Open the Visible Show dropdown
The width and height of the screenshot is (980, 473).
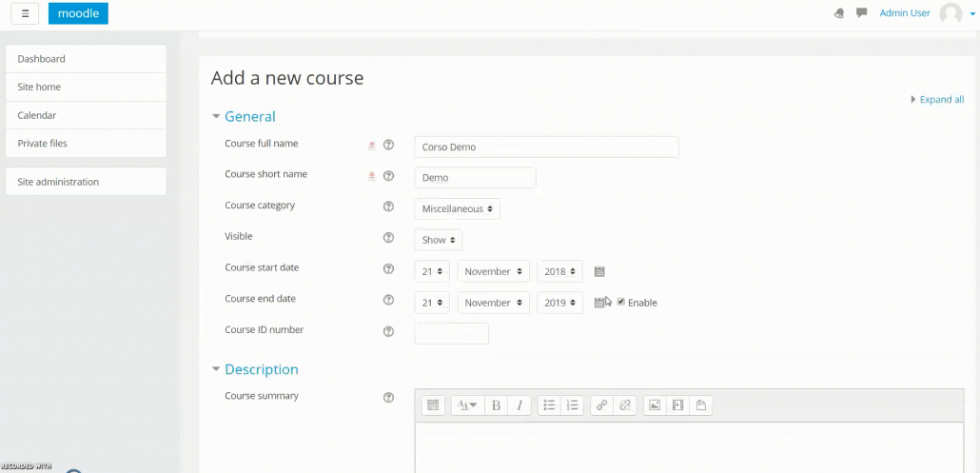[x=438, y=240]
